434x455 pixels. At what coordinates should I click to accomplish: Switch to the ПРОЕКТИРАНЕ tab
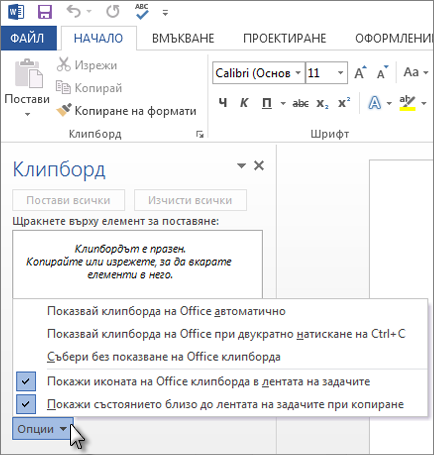[285, 38]
